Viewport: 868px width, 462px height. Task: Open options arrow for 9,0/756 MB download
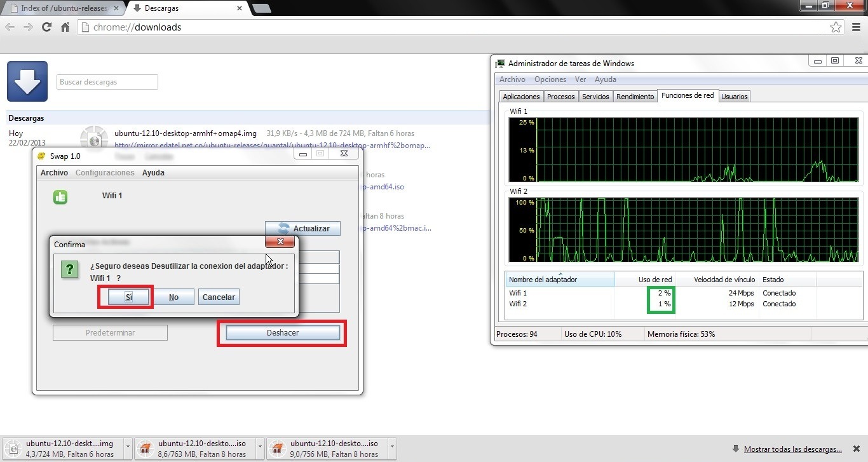(x=392, y=449)
